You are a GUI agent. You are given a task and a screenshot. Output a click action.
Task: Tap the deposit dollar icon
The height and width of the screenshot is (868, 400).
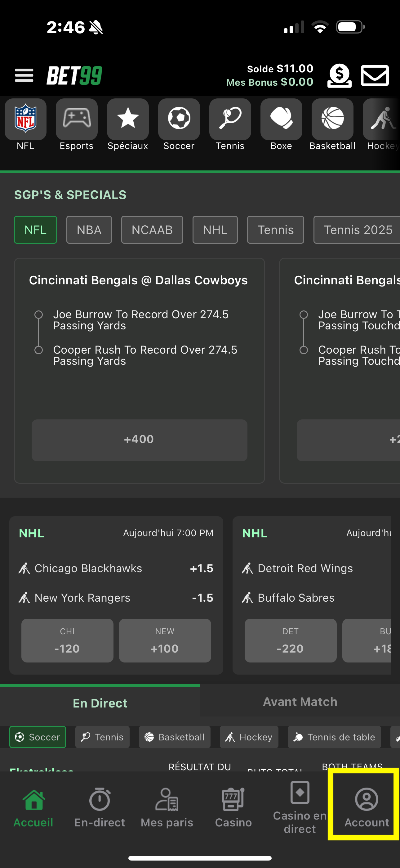(339, 75)
